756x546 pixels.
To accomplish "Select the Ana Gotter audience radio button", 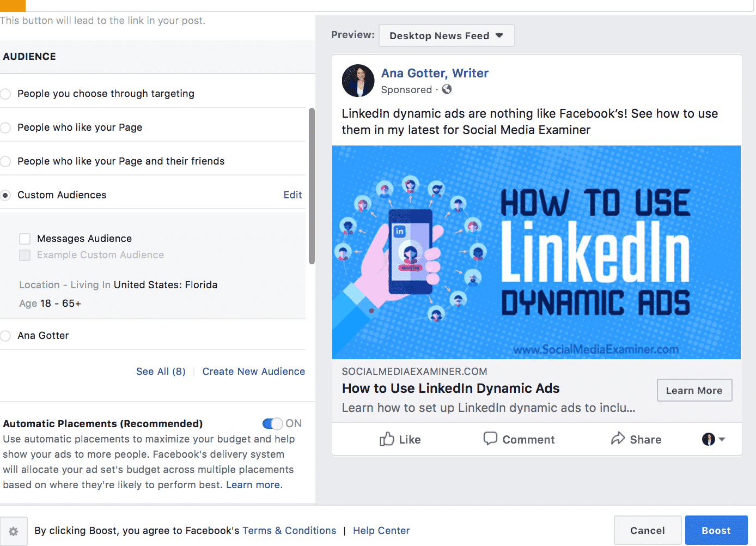I will [5, 336].
